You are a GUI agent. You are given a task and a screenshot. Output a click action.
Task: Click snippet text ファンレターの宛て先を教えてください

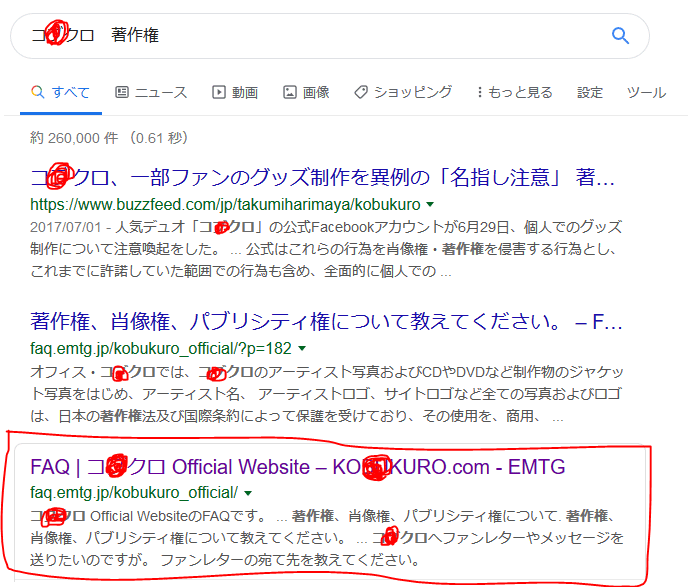(289, 560)
